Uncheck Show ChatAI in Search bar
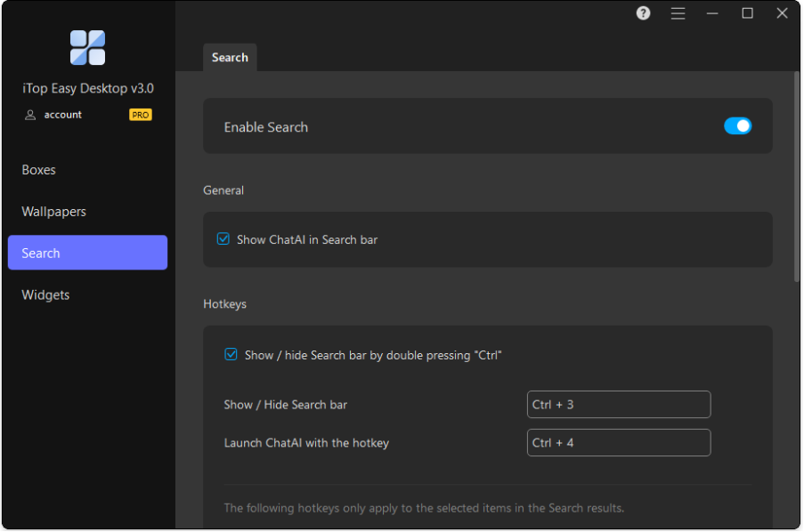Screen dimensions: 804x532 click(x=223, y=238)
